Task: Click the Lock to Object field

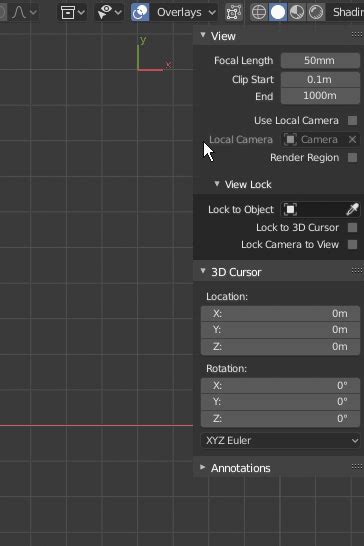Action: click(320, 210)
